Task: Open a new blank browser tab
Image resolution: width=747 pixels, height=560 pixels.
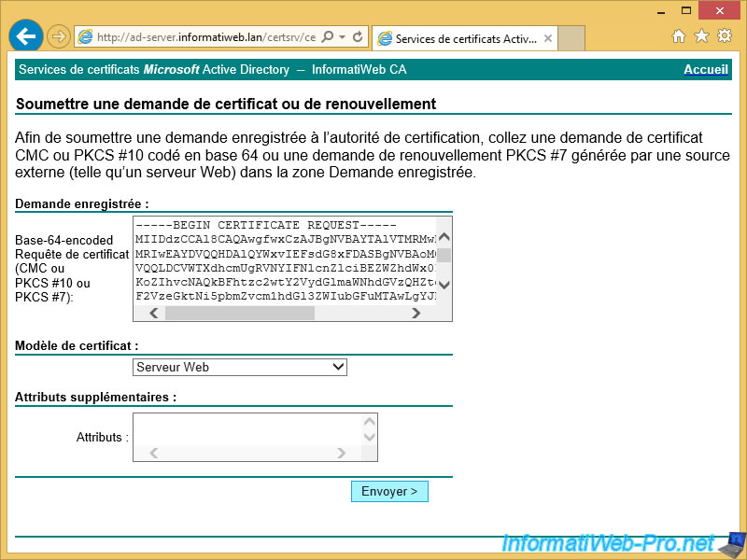Action: click(x=571, y=38)
